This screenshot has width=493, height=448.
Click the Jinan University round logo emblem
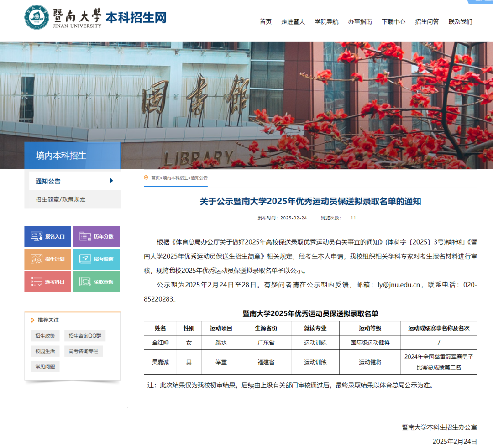pyautogui.click(x=37, y=17)
